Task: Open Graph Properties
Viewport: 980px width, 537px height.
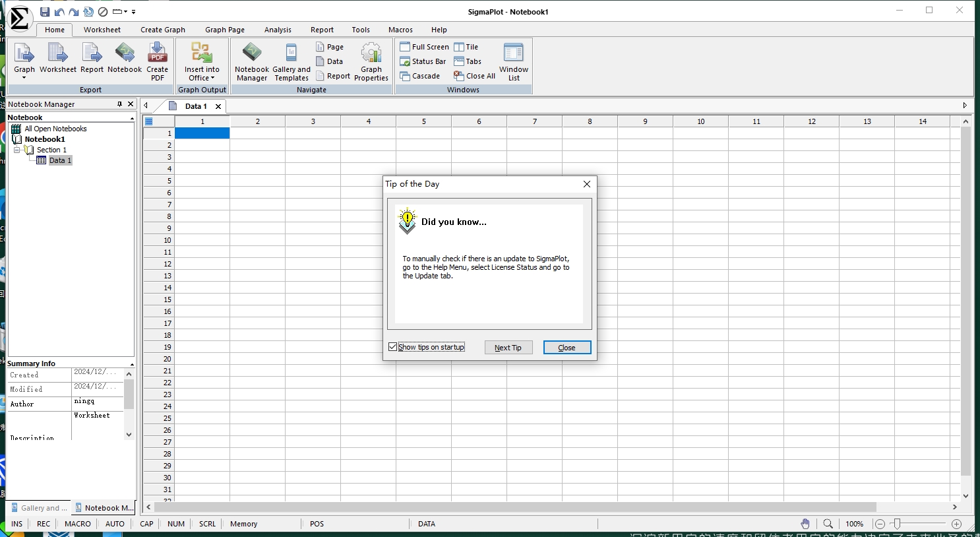Action: [x=371, y=61]
